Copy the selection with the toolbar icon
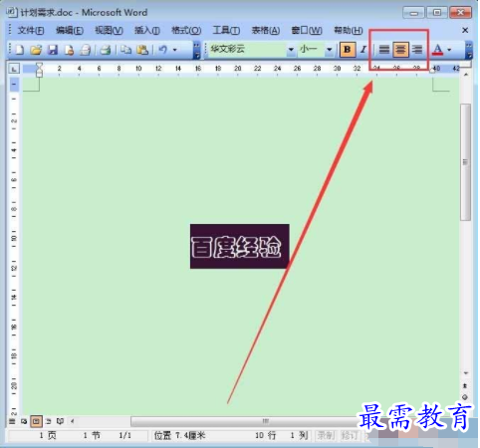The width and height of the screenshot is (480, 448). pos(125,50)
